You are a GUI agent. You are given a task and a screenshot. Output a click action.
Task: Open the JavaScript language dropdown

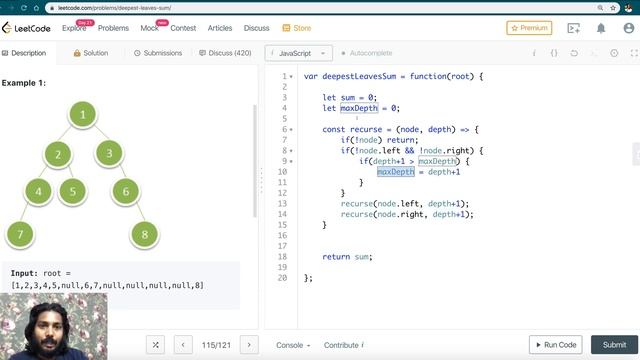coord(298,53)
